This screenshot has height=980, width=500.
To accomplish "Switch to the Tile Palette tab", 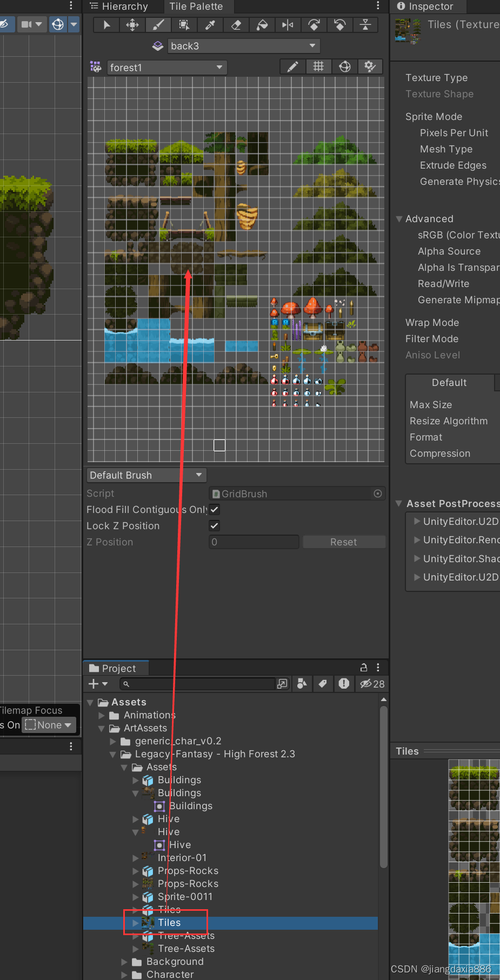I will pos(196,6).
